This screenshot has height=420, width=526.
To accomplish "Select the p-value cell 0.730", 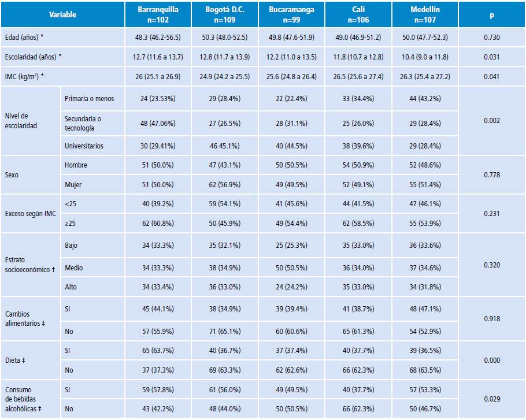I will [491, 37].
